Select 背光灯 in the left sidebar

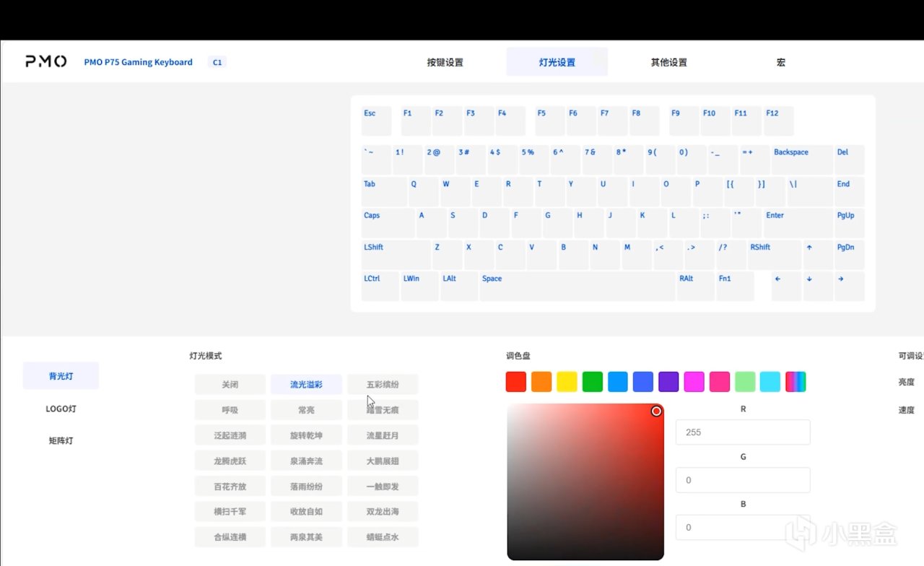click(61, 376)
